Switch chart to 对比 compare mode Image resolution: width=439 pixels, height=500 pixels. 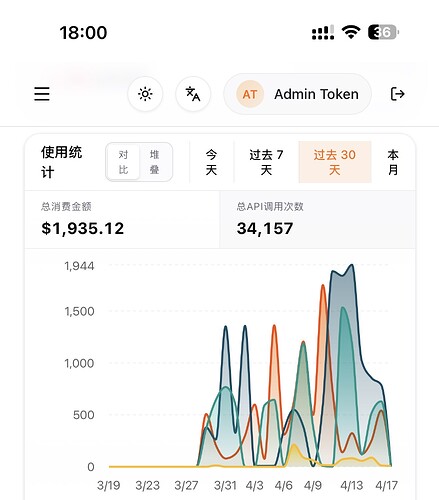tap(123, 162)
